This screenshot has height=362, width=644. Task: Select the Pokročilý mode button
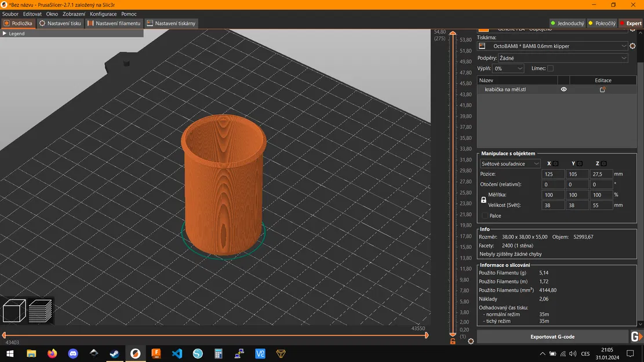click(x=602, y=24)
